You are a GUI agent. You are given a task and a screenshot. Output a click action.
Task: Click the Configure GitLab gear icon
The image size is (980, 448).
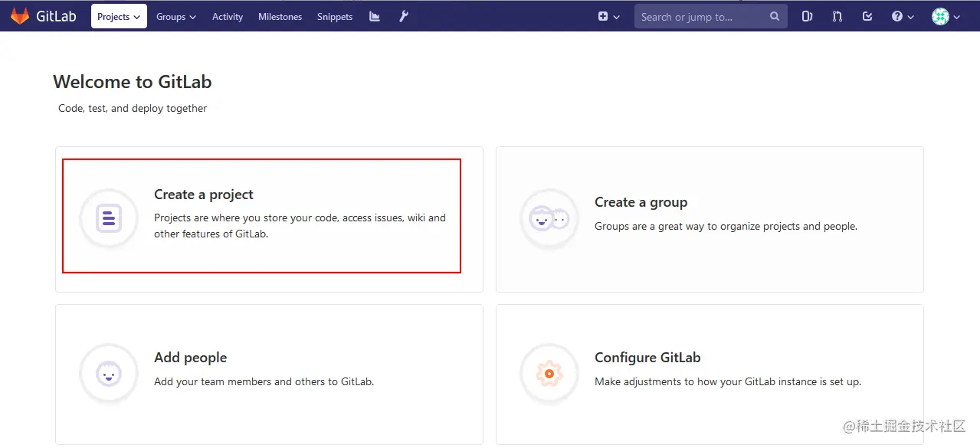pyautogui.click(x=549, y=374)
